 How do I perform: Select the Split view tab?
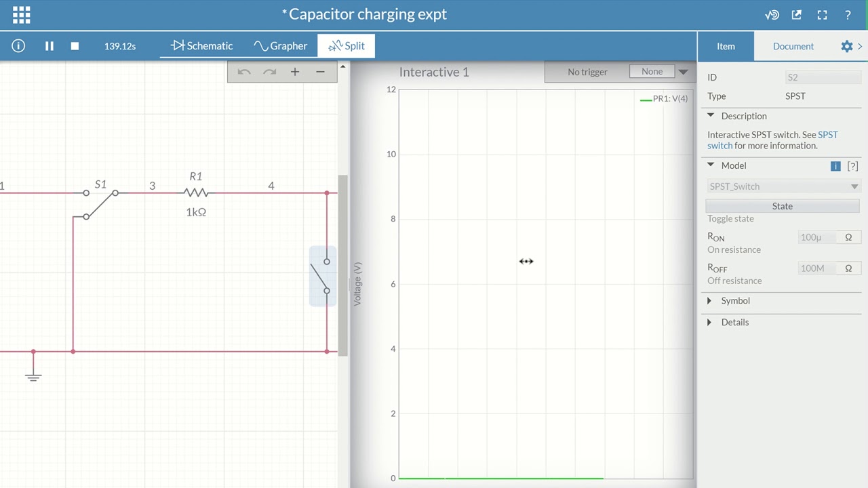[x=347, y=46]
